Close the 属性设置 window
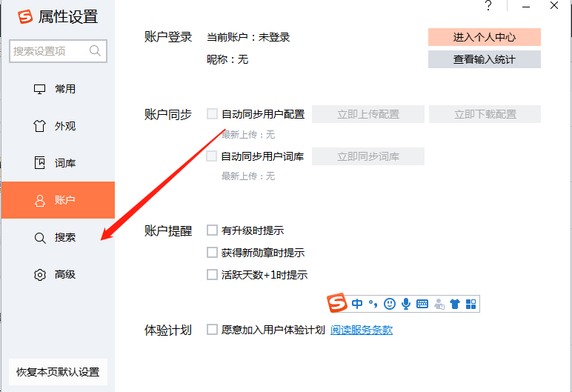This screenshot has width=572, height=392. [x=554, y=6]
